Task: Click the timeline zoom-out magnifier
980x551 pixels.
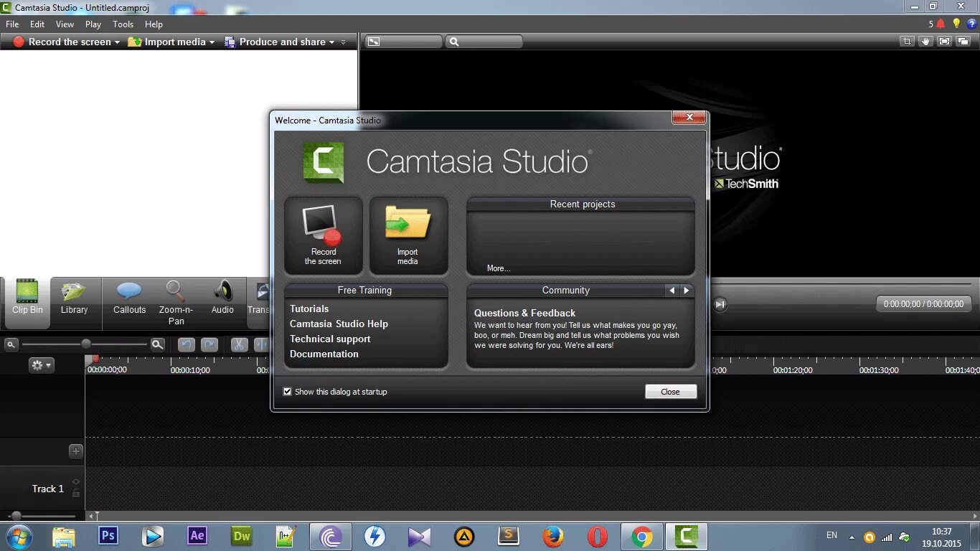Action: 11,345
